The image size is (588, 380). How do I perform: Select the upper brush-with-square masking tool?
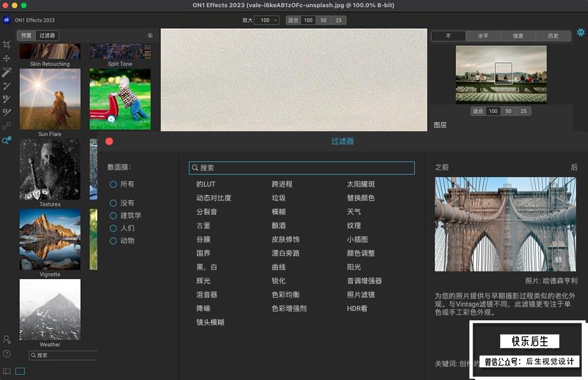[x=7, y=99]
